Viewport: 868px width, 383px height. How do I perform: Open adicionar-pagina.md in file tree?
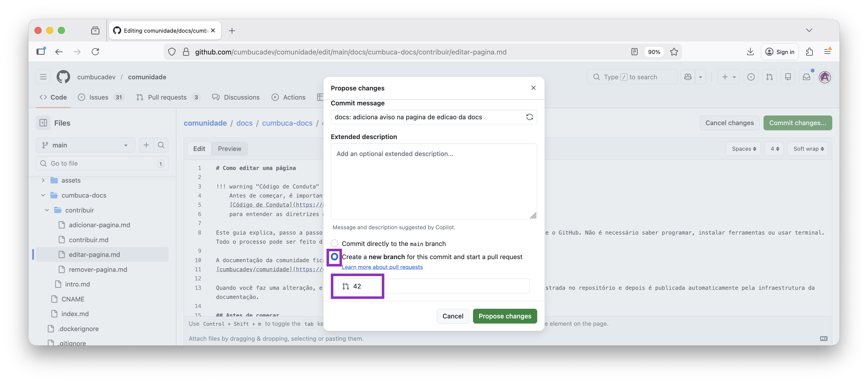point(99,225)
